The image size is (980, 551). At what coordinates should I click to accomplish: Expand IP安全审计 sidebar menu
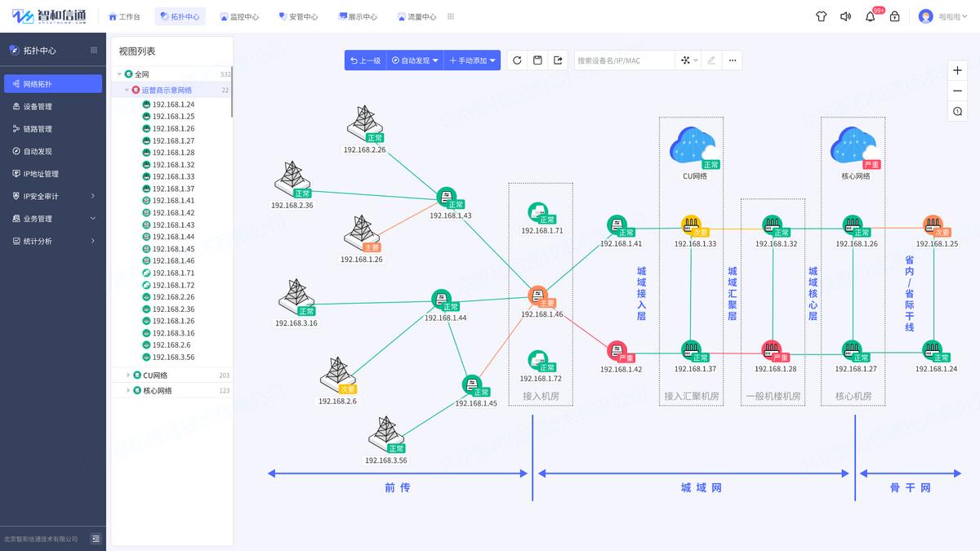(52, 196)
